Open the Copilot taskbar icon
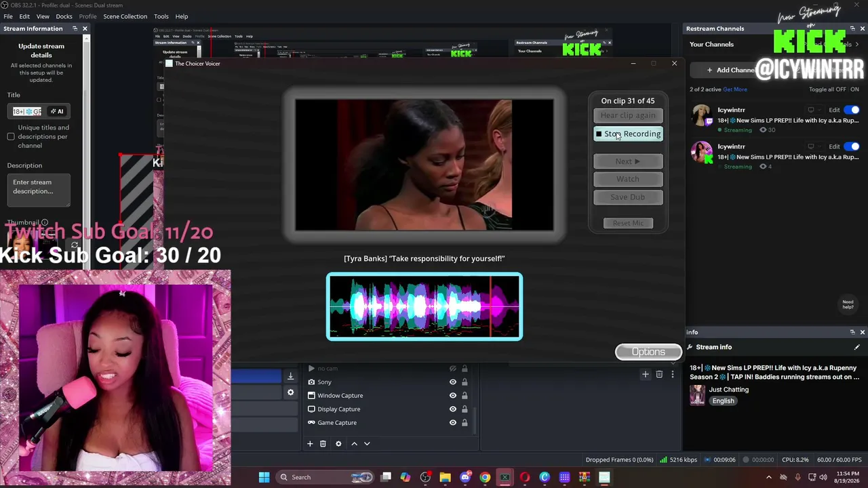 click(x=406, y=477)
